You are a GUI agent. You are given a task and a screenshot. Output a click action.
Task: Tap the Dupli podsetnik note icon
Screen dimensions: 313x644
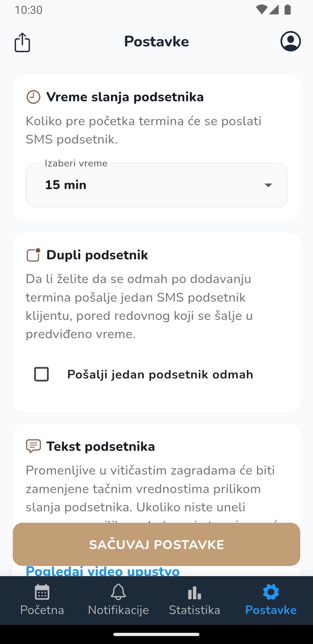33,255
